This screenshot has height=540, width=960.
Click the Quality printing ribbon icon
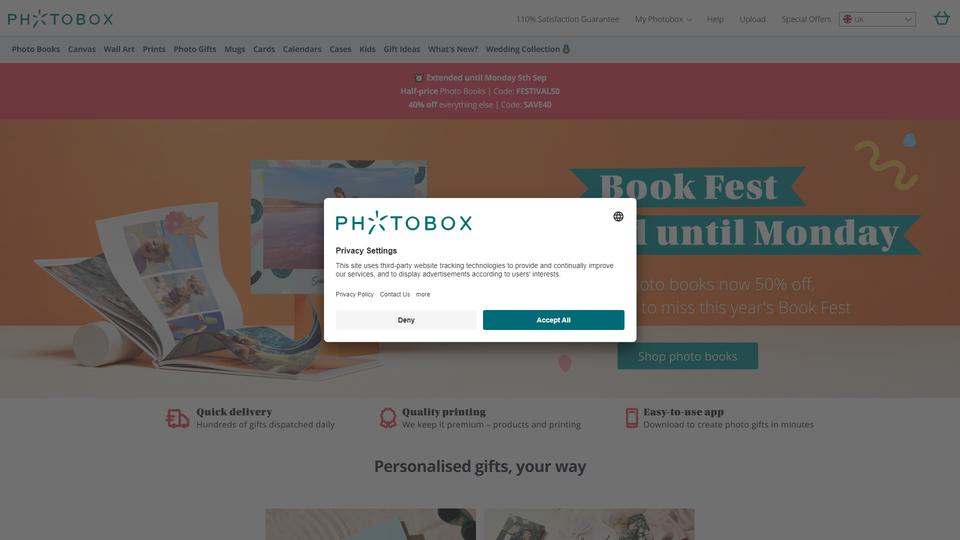point(388,418)
